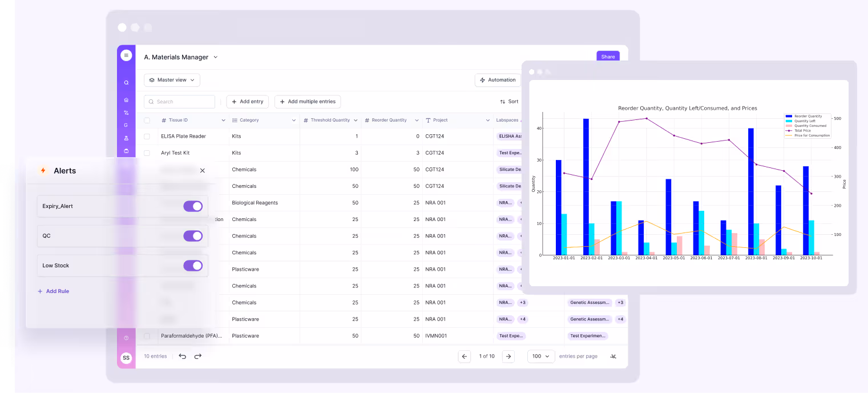Select the G icon in the sidebar

click(126, 126)
